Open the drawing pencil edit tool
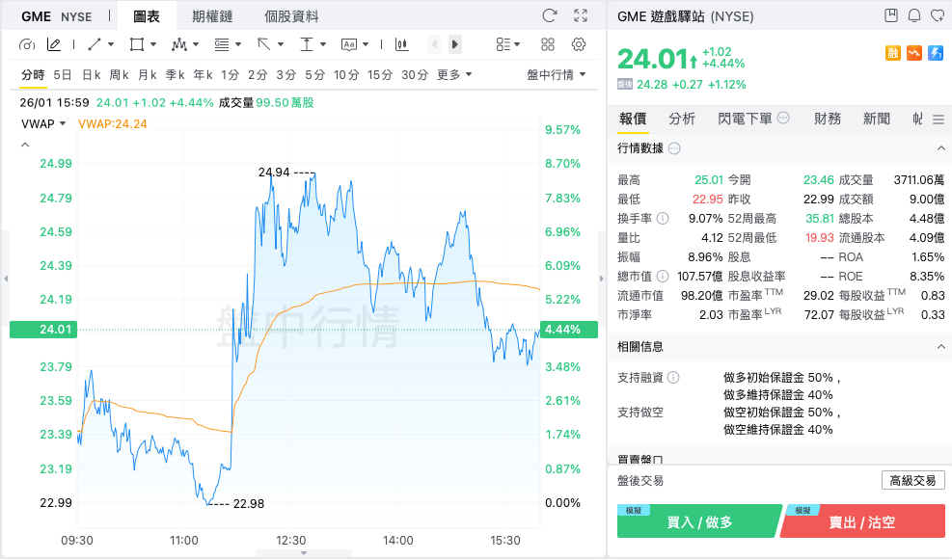 [x=54, y=44]
